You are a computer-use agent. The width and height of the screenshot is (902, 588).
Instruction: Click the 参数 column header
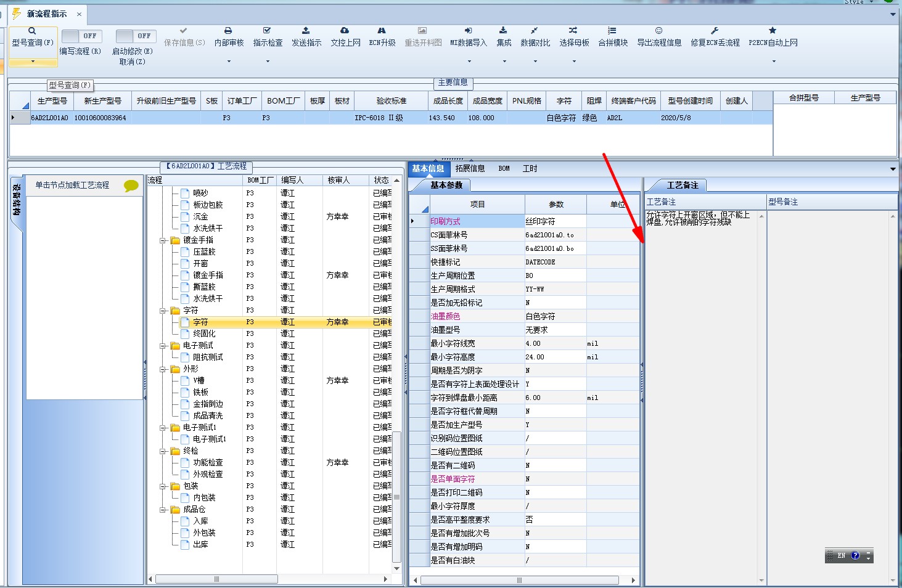point(556,204)
